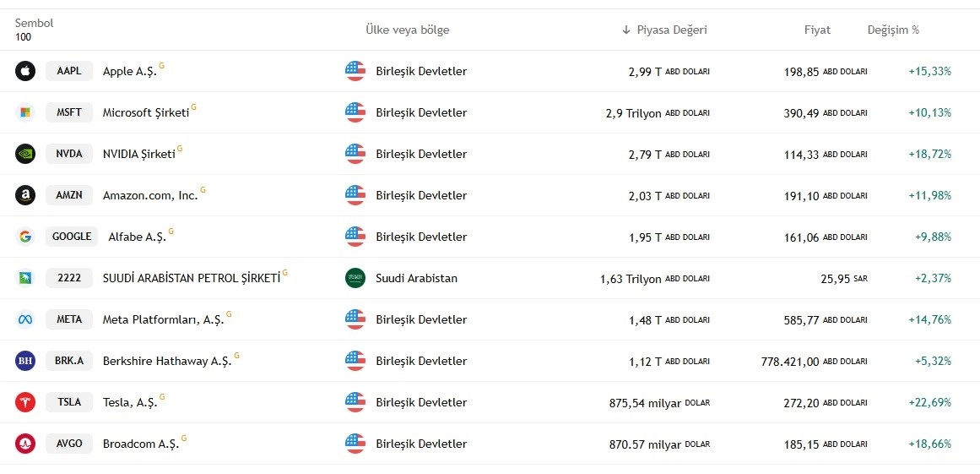Screen dimensions: 980x474
Task: Click the Saudi Arabia flag icon
Action: point(355,278)
